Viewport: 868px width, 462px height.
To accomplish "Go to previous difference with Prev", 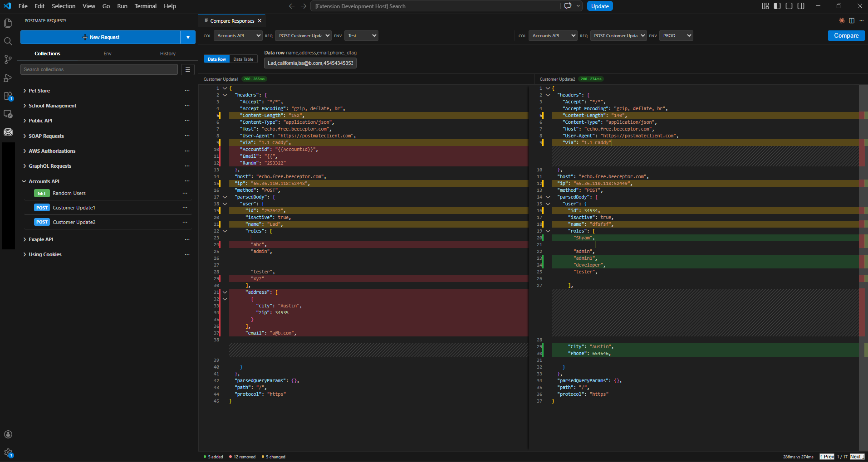I will 827,457.
